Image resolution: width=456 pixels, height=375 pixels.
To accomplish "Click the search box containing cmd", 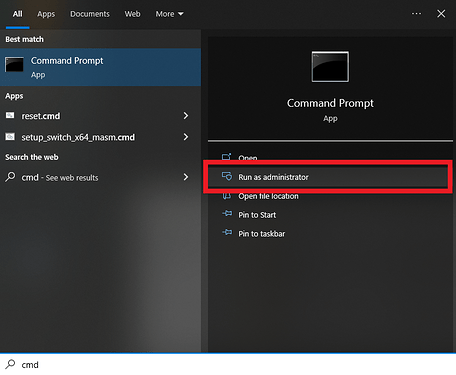I will [228, 364].
